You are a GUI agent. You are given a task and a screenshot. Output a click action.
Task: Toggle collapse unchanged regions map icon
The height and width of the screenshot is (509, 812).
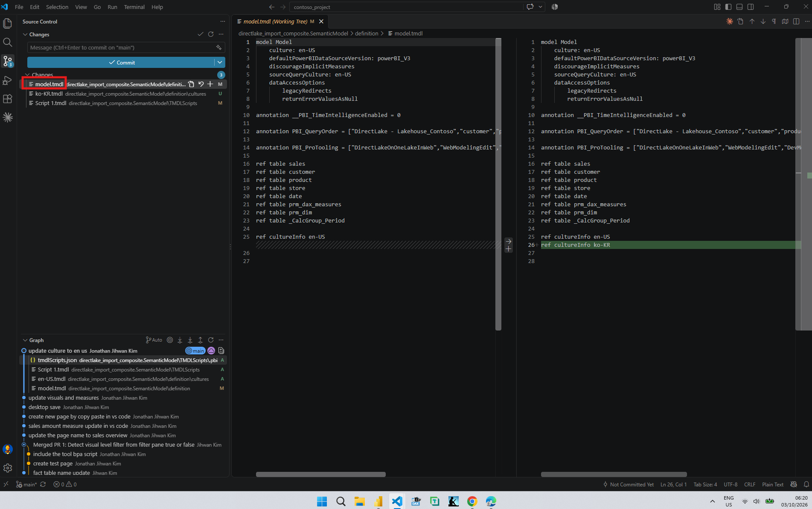tap(785, 21)
